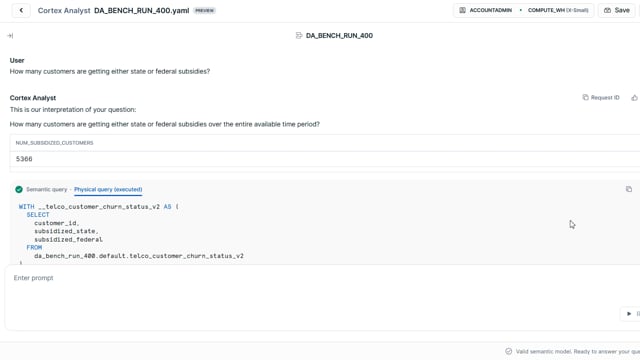Click the green verified checkmark icon
Screen dimensions: 640x360
(19, 189)
